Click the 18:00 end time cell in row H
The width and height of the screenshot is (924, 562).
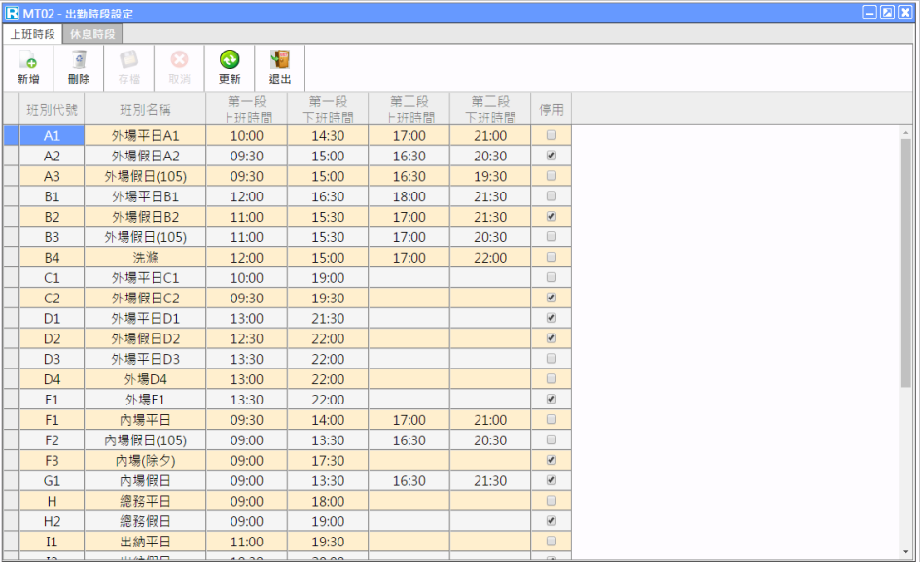pos(328,502)
